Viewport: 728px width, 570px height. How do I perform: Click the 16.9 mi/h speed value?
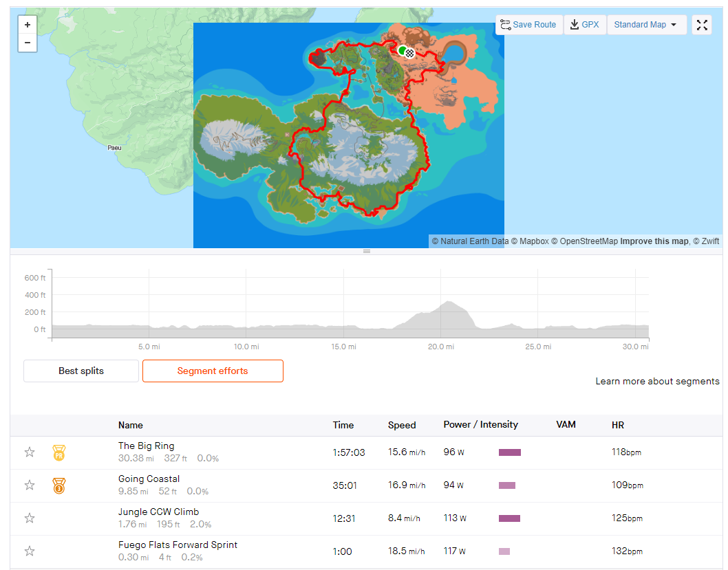407,485
